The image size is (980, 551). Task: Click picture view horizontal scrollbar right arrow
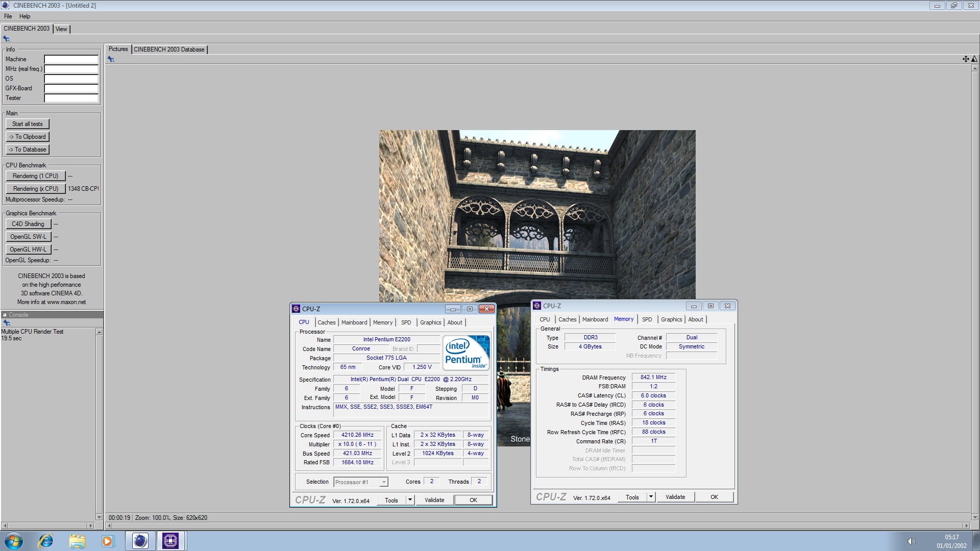pyautogui.click(x=966, y=525)
